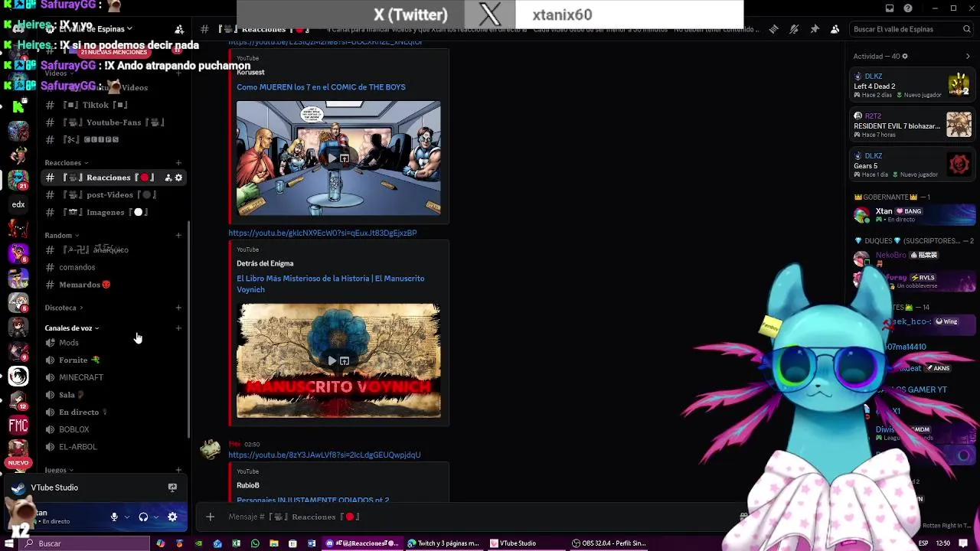Add channel to Discoteca category plus

pos(178,308)
